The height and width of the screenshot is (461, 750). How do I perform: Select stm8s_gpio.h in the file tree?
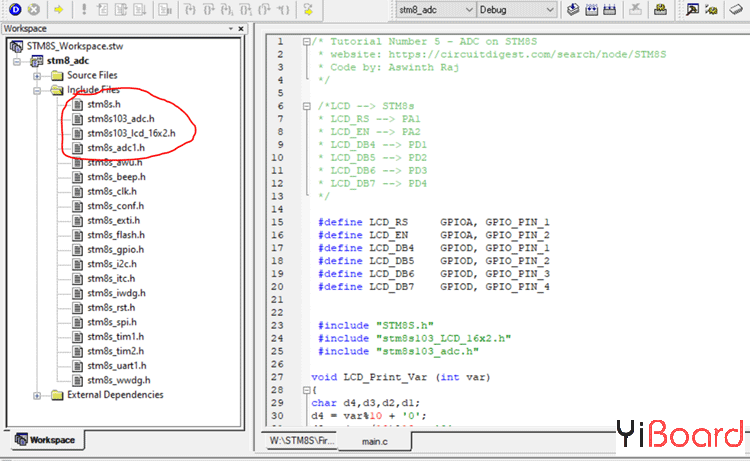[115, 250]
